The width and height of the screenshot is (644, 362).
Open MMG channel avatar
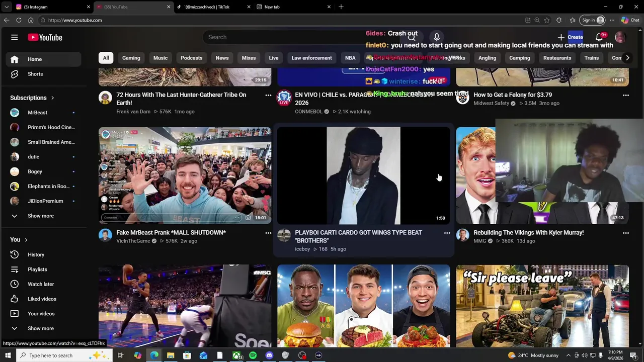462,235
